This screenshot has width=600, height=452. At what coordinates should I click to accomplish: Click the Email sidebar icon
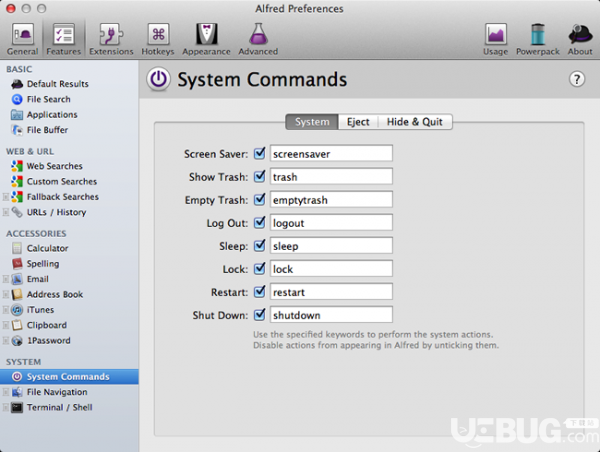(x=17, y=279)
